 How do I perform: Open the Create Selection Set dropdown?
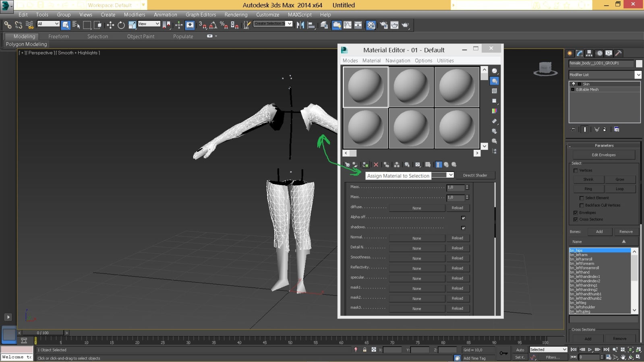point(289,24)
